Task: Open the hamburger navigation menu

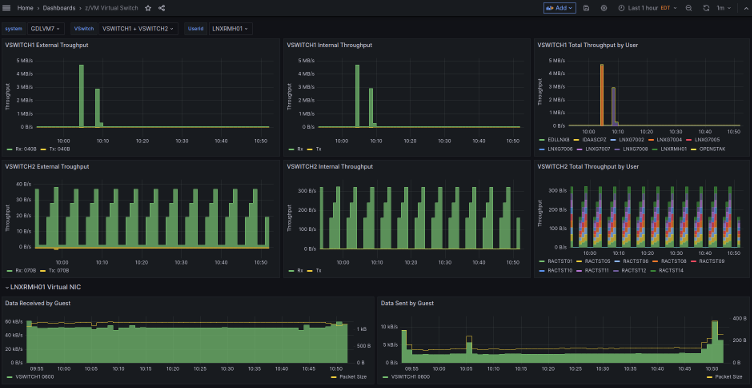Action: [7, 8]
